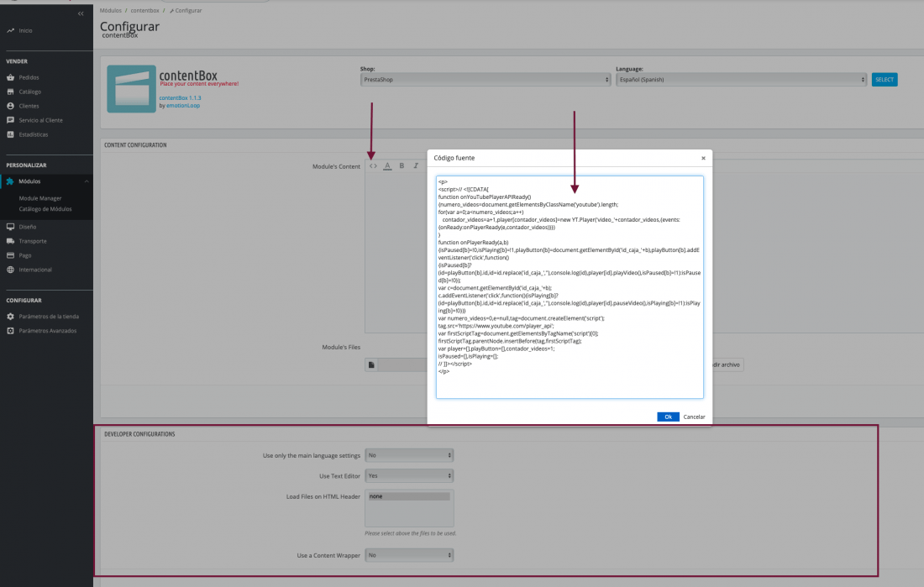Image resolution: width=924 pixels, height=587 pixels.
Task: Click the Servicio al Cliente chat icon
Action: [10, 120]
